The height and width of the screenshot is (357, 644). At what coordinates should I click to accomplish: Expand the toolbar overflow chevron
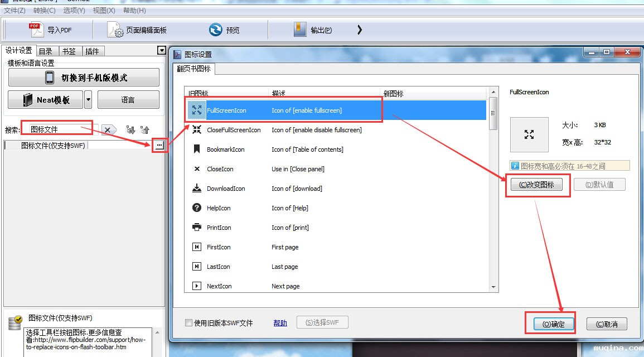[360, 30]
